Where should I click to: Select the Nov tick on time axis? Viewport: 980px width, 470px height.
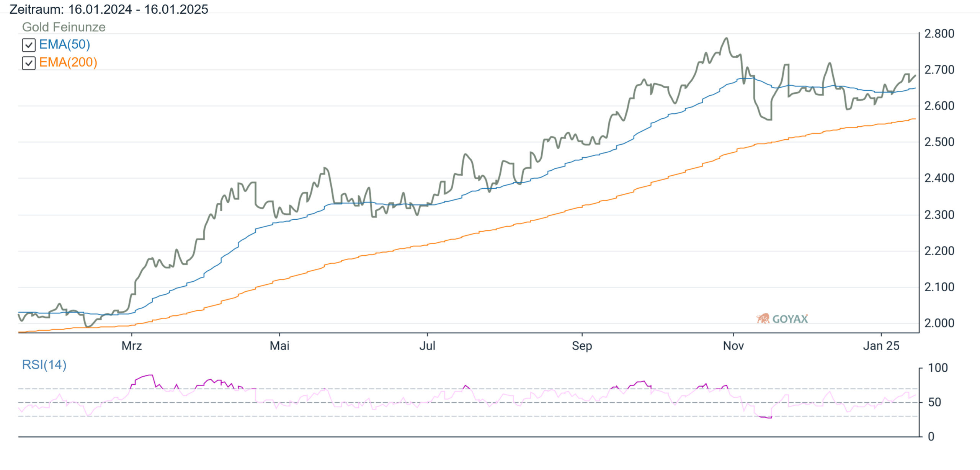click(x=733, y=346)
